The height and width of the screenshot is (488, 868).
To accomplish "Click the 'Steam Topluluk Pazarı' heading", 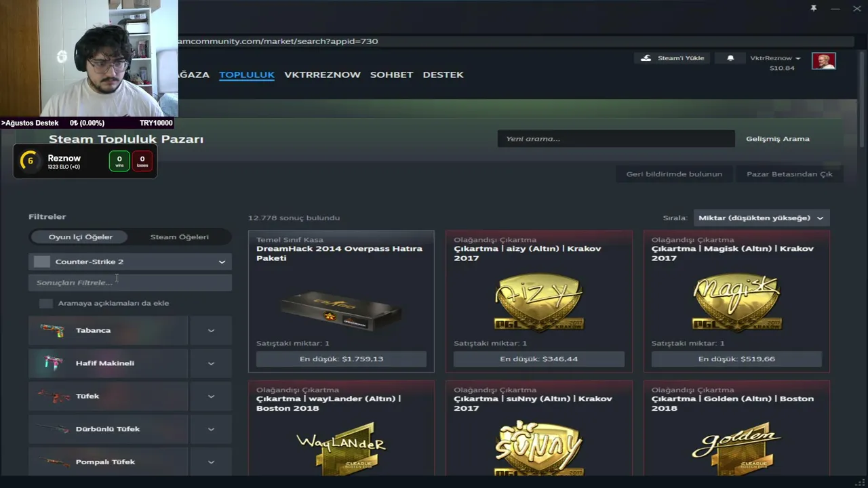I will point(126,139).
